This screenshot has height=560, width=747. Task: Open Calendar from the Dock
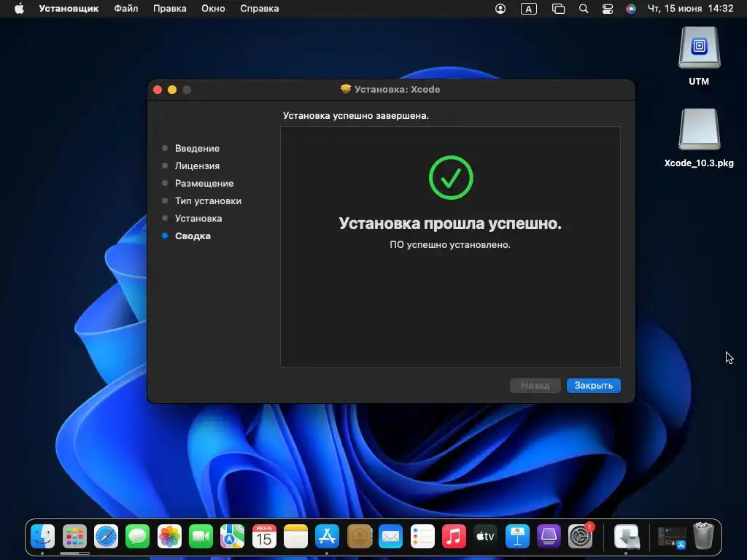264,537
